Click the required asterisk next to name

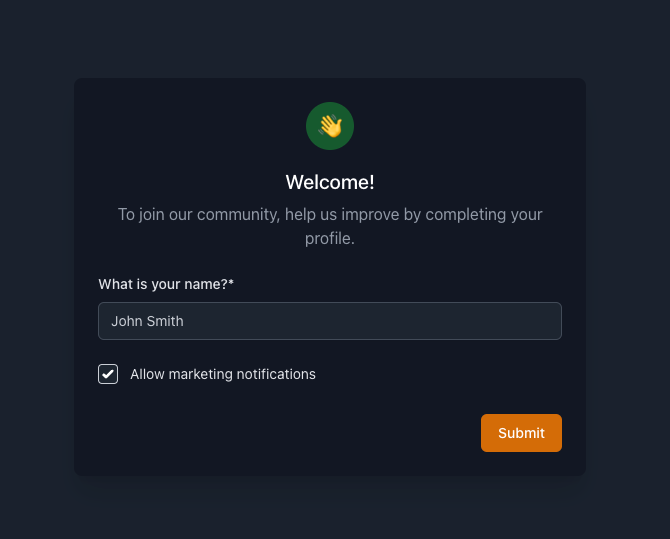click(231, 284)
